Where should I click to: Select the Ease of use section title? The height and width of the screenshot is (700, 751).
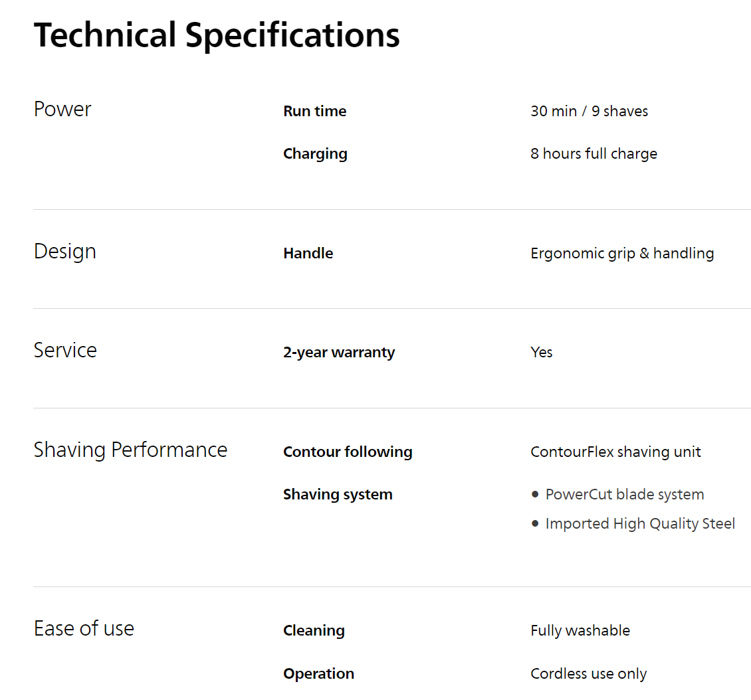pos(84,629)
